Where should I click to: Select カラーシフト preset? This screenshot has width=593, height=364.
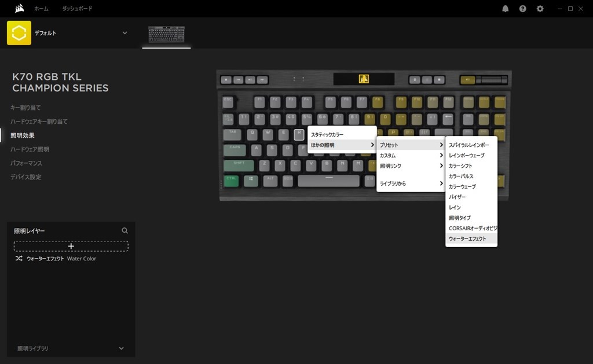tap(471, 166)
